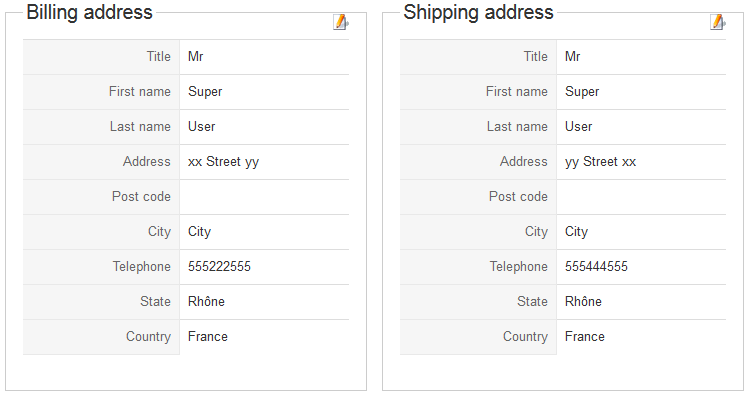Screen dimensions: 751x399
Task: Click the shipping address yy Street xx
Action: coord(600,162)
